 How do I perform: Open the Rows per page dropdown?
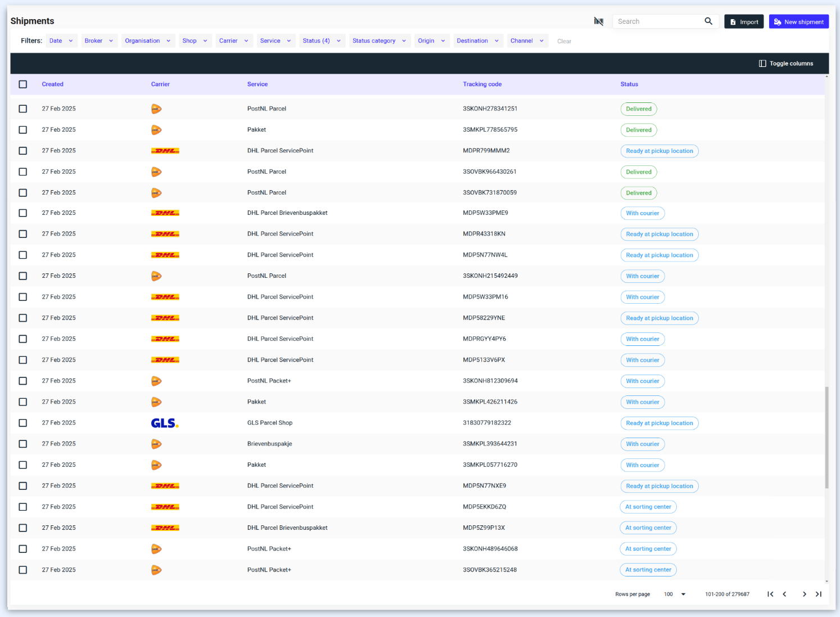coord(674,594)
